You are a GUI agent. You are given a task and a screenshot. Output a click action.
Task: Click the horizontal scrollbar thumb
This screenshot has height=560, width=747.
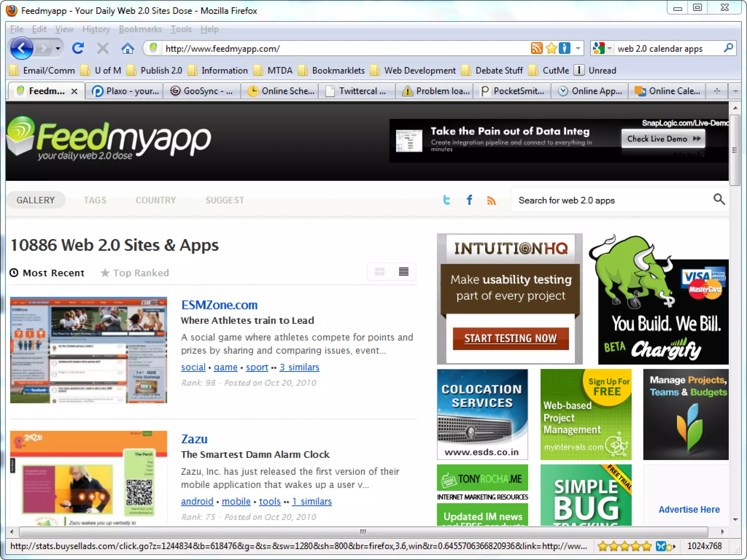pyautogui.click(x=363, y=532)
